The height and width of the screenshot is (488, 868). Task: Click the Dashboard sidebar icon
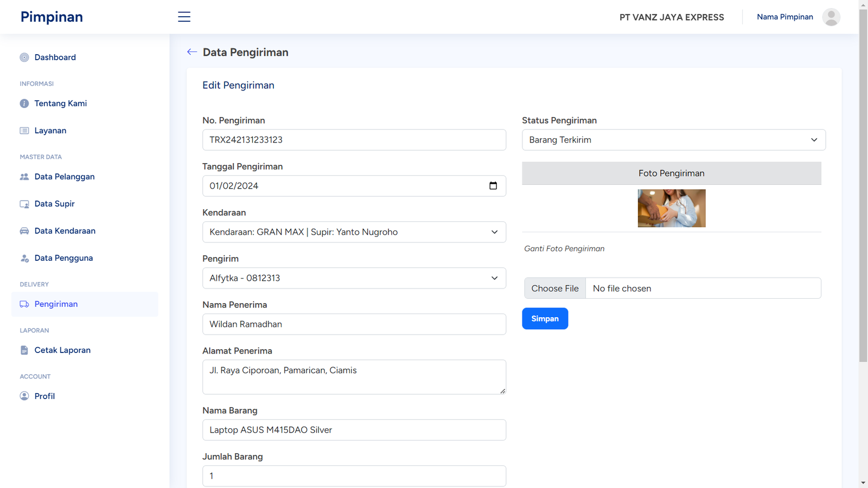(x=24, y=57)
